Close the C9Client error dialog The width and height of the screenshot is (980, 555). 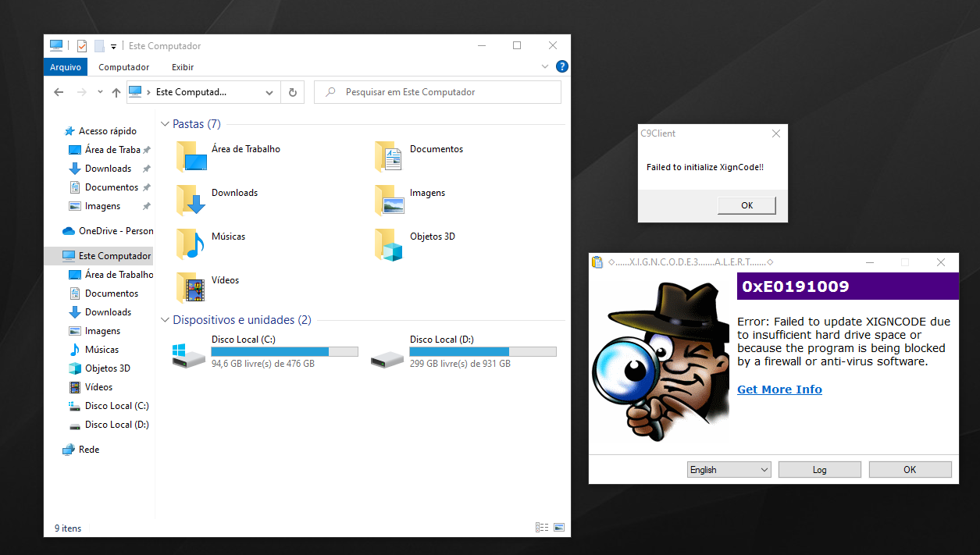pyautogui.click(x=775, y=133)
